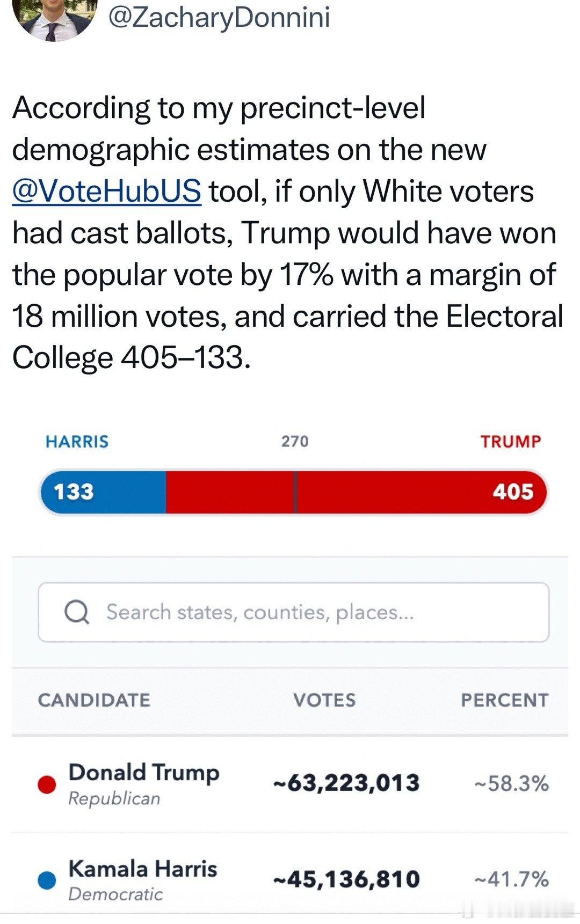The image size is (580, 924).
Task: Click the 270 threshold marker line
Action: tap(295, 492)
